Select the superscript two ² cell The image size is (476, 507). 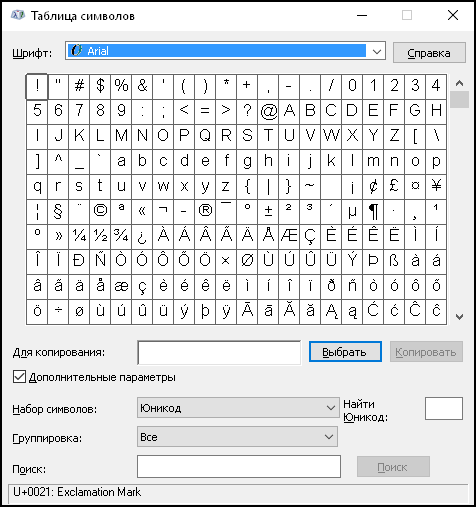tap(289, 212)
